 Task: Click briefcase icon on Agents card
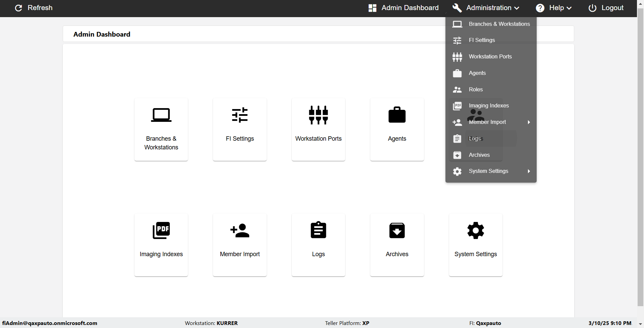(397, 115)
